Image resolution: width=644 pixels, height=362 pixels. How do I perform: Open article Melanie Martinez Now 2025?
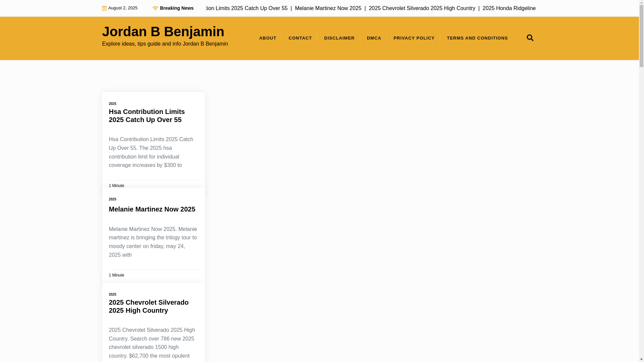point(152,209)
